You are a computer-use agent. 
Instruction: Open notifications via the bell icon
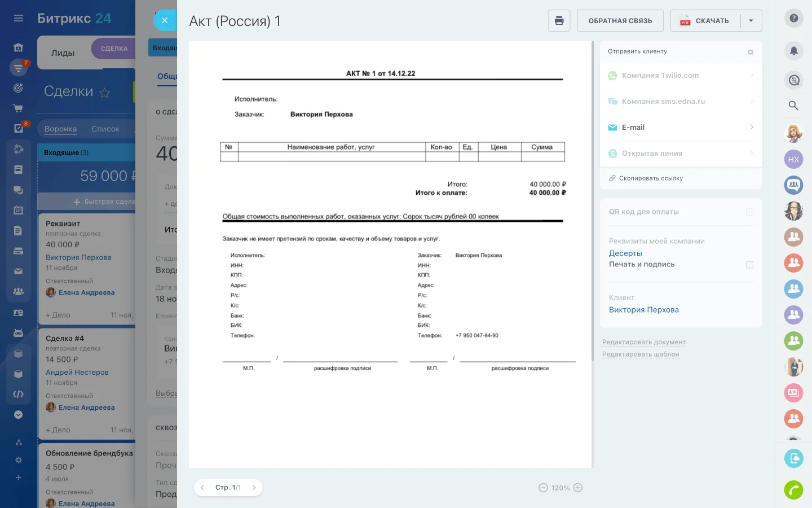[x=793, y=51]
